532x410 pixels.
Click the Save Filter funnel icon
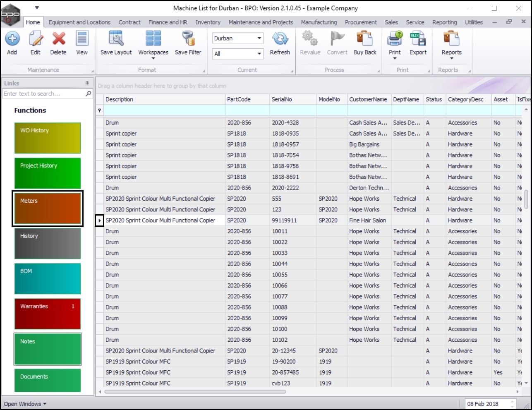(x=188, y=39)
